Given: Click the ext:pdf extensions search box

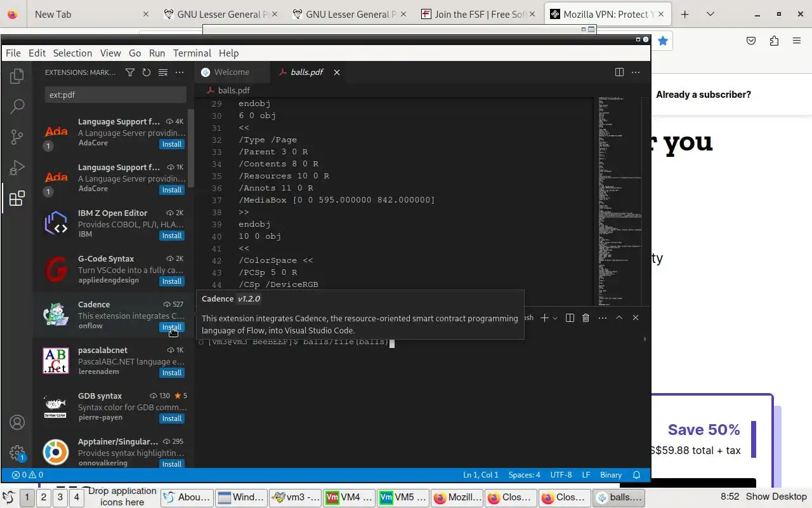Looking at the screenshot, I should (115, 95).
